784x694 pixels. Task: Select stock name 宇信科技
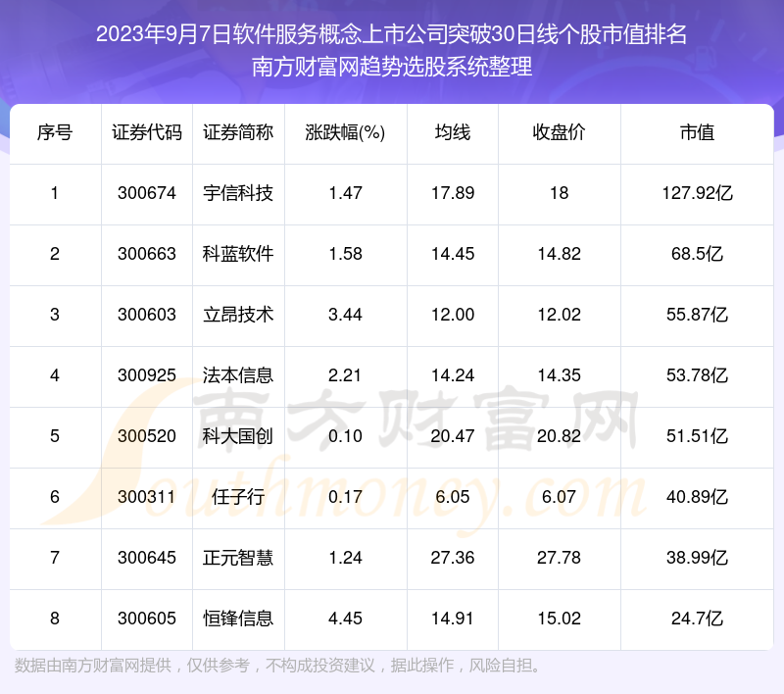click(x=238, y=193)
